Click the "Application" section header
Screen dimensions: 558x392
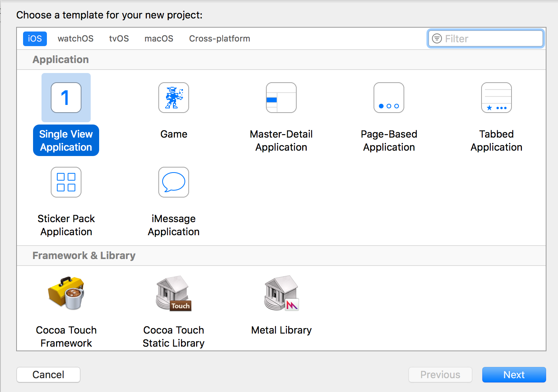[x=61, y=60]
